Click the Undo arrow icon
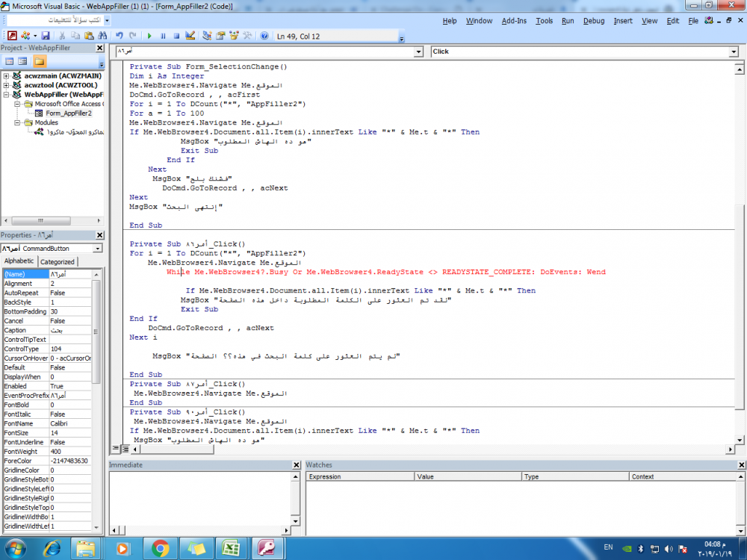This screenshot has width=747, height=560. pos(119,36)
